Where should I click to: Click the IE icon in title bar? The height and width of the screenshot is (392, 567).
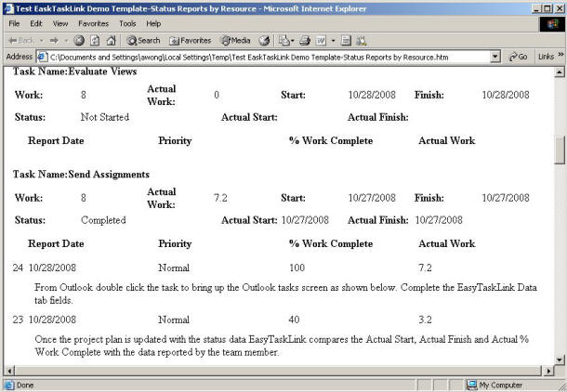tap(9, 8)
